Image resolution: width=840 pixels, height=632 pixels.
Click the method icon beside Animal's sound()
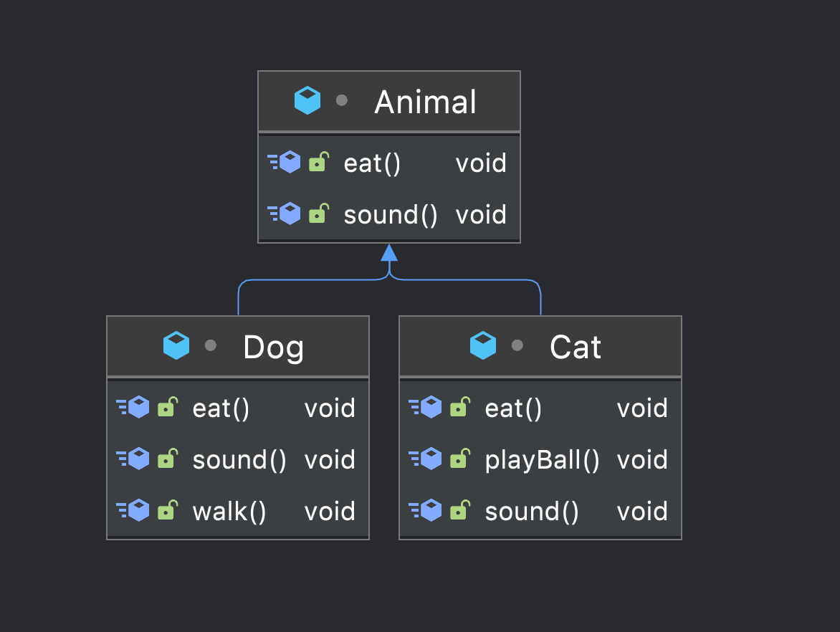tap(285, 214)
